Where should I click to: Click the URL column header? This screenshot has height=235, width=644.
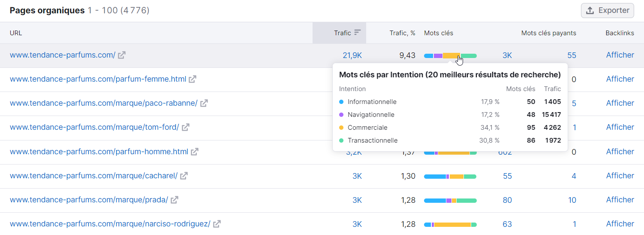click(x=16, y=33)
